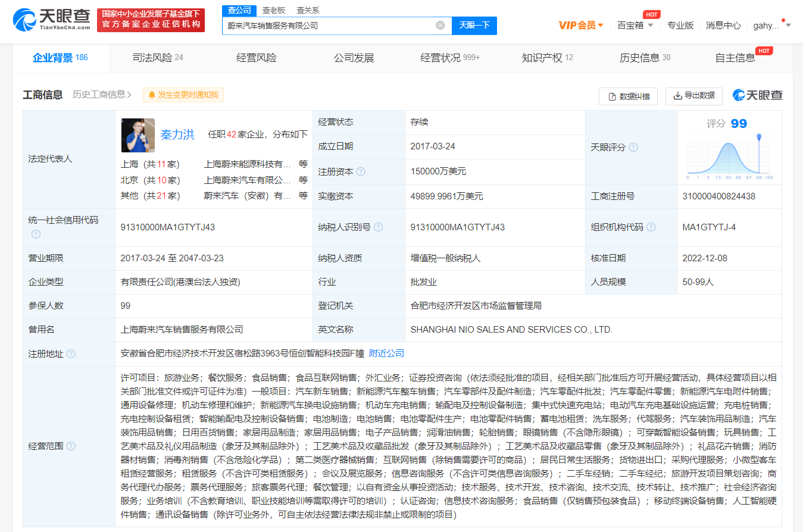Click registration number 310000400824438
803x532 pixels.
(x=719, y=196)
